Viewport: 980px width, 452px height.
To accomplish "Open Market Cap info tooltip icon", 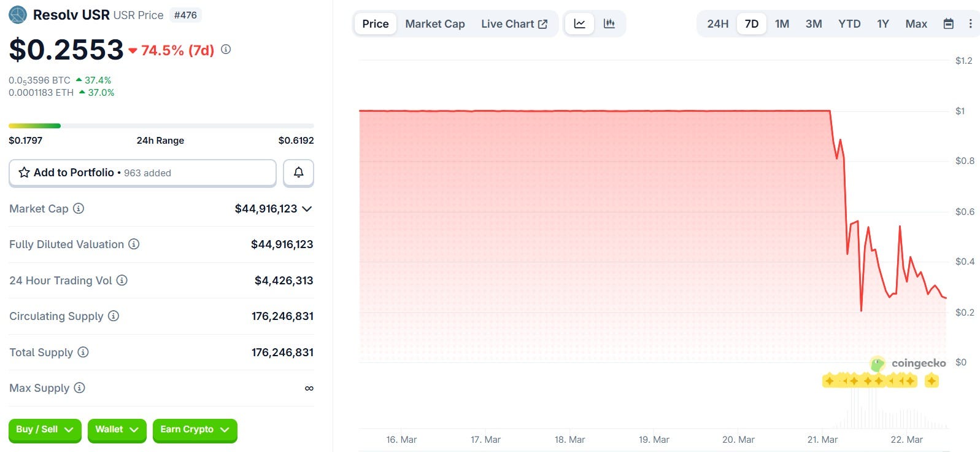I will click(79, 208).
